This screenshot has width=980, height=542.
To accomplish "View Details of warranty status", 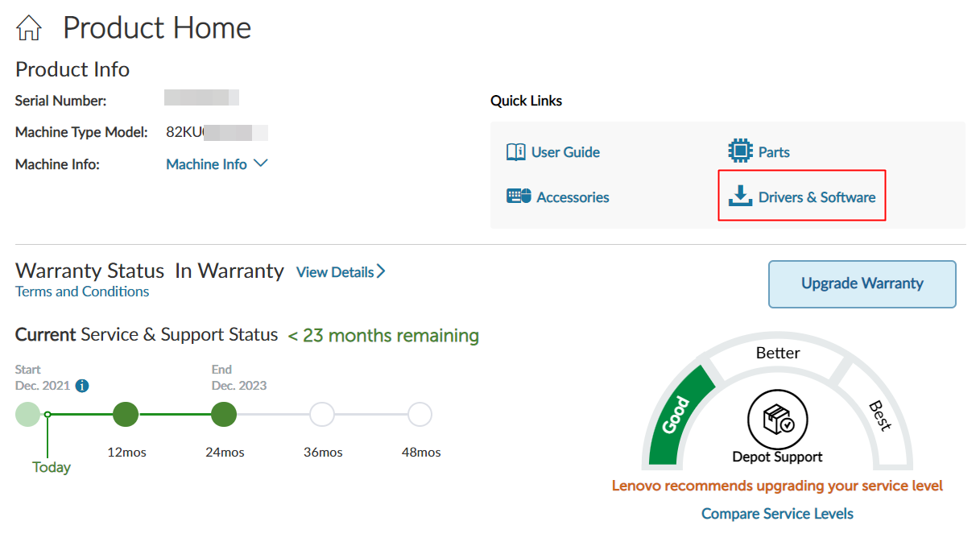I will coord(335,272).
